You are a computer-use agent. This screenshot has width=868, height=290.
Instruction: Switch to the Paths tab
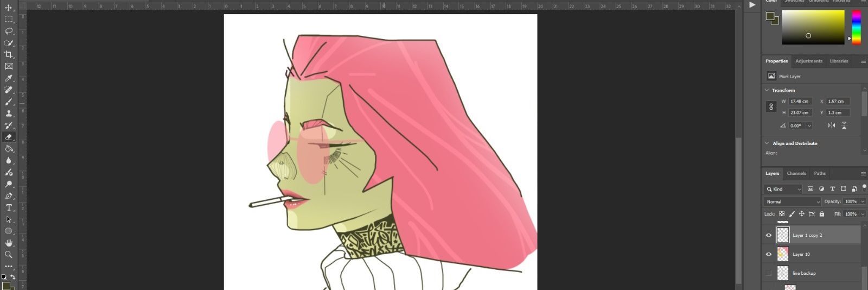820,173
